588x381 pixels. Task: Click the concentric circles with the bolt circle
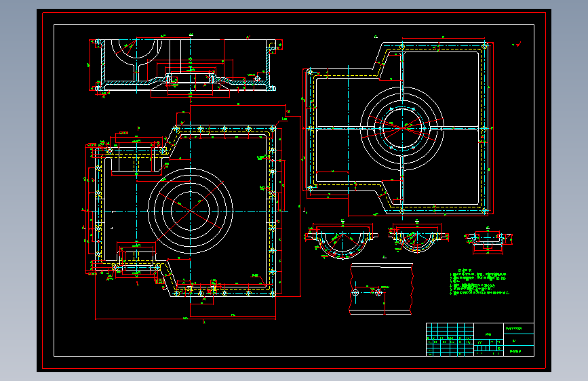[402, 128]
